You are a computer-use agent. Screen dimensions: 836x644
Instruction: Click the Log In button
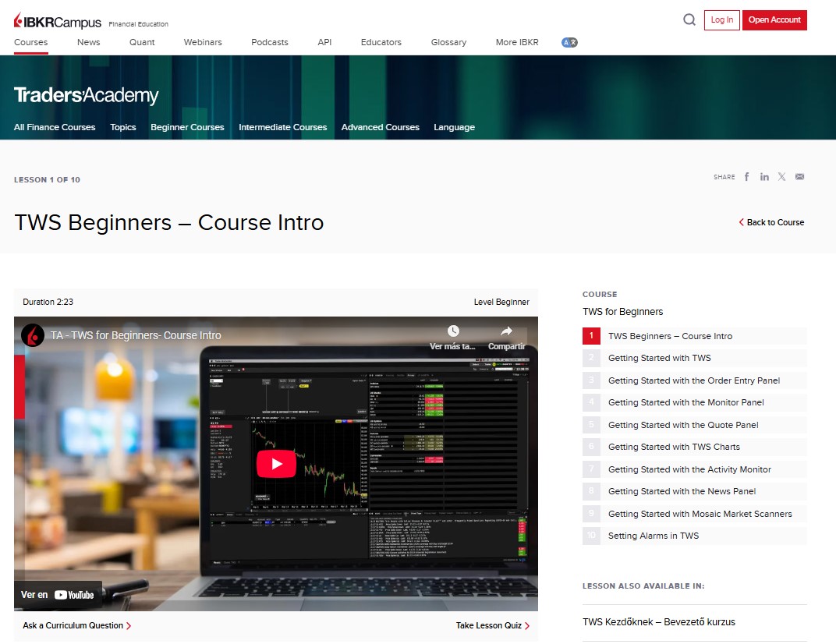click(x=721, y=20)
